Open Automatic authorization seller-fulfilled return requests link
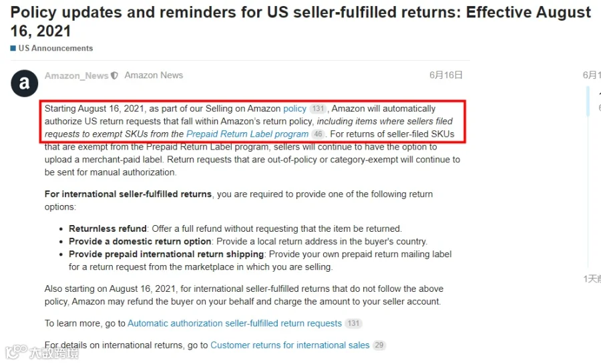 tap(234, 323)
